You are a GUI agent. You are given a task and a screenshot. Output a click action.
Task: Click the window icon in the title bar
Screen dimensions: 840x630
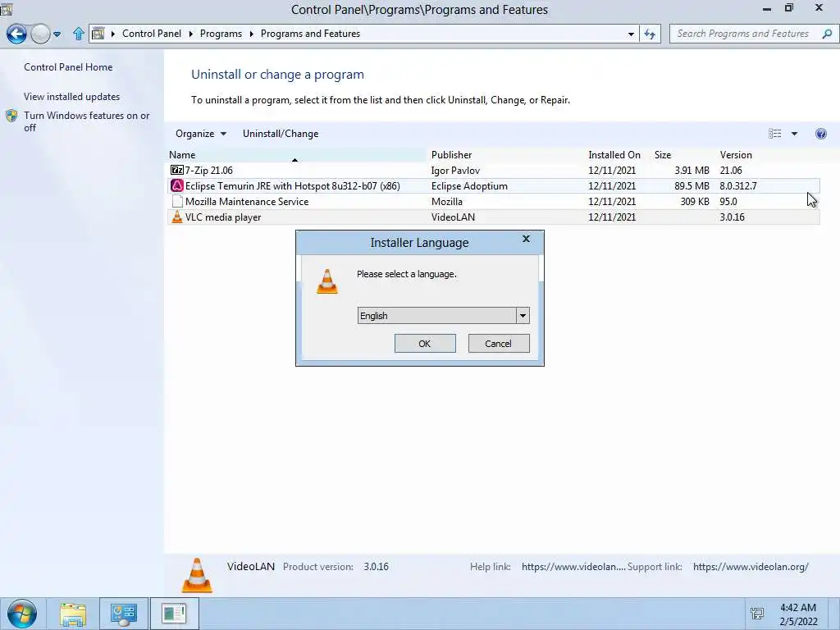pos(6,8)
